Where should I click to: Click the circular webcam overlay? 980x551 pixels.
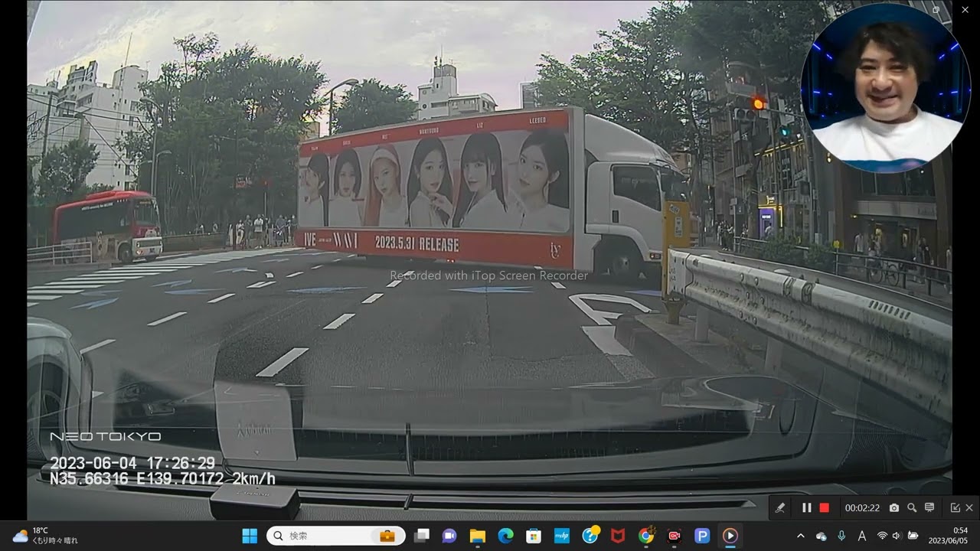pos(886,89)
